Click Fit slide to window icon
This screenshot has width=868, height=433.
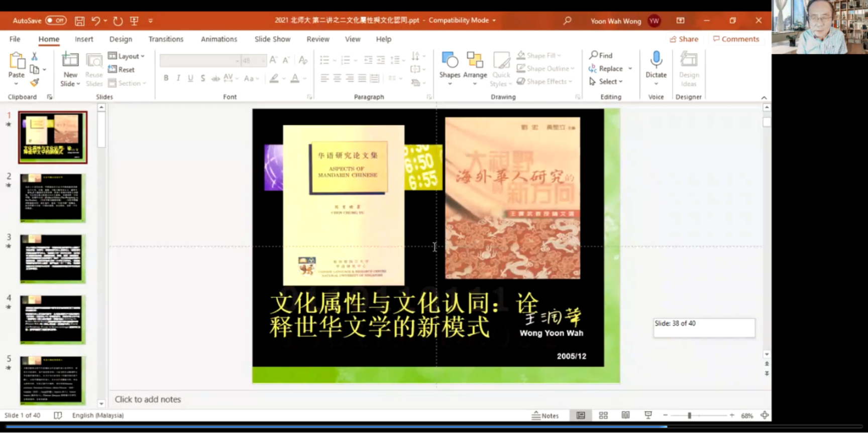(764, 415)
